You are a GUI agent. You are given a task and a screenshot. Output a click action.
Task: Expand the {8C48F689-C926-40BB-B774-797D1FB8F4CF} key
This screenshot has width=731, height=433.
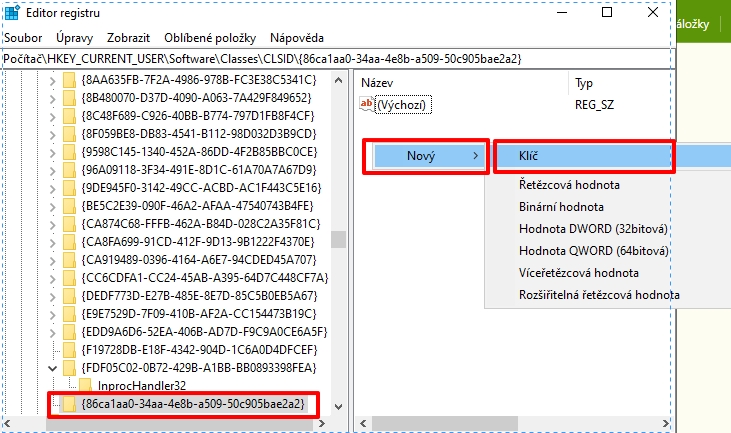click(52, 117)
